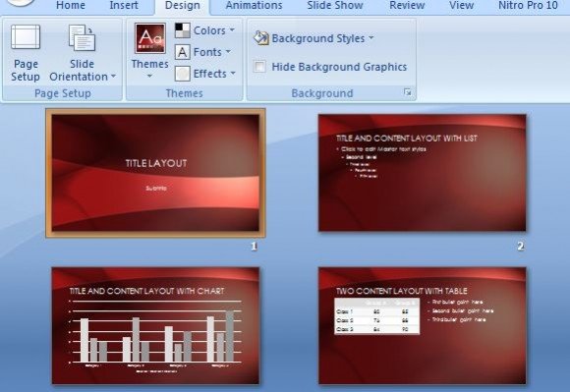
Task: Open the Page Setup icon
Action: pos(26,36)
